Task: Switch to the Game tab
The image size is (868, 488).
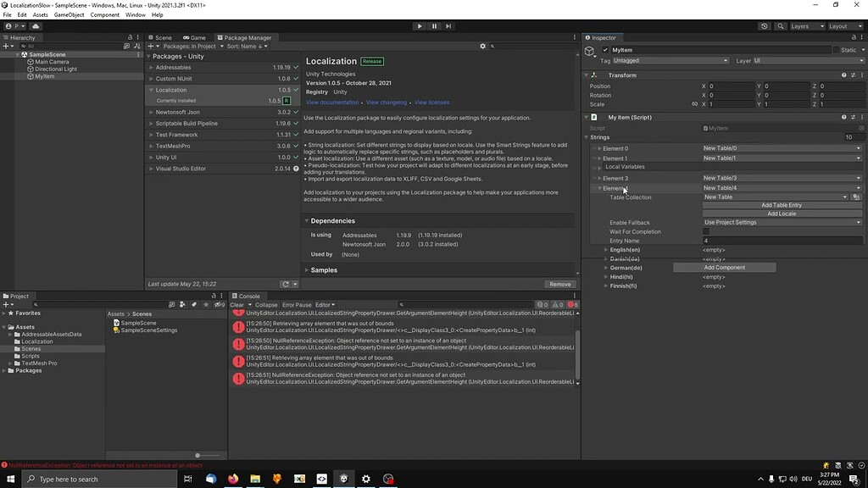Action: 193,37
